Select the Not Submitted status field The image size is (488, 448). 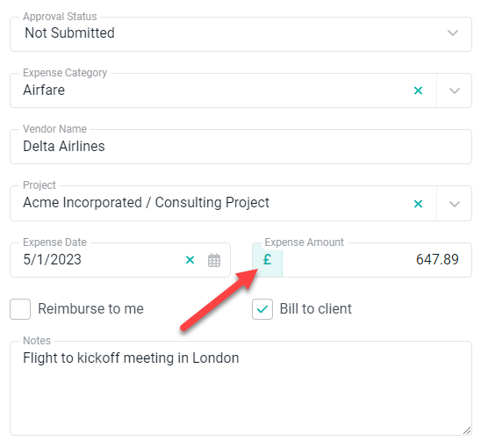(240, 34)
